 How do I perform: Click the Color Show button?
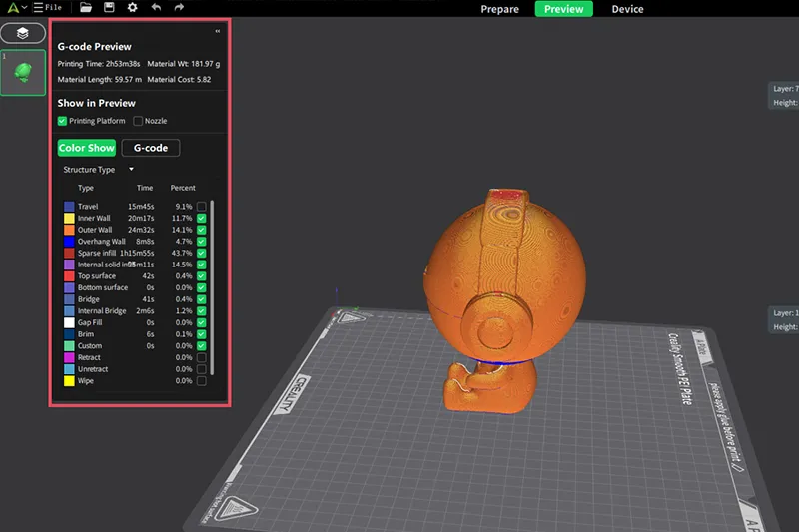click(x=86, y=148)
